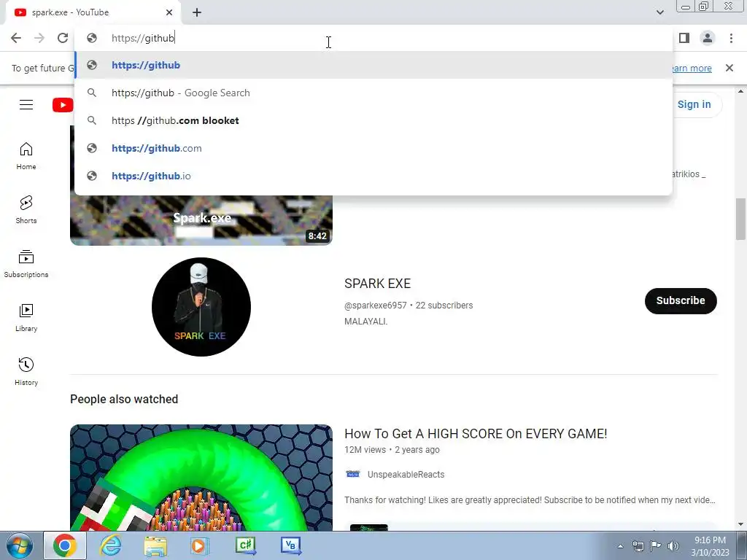The width and height of the screenshot is (747, 560).
Task: Open the YouTube hamburger menu
Action: pos(26,105)
